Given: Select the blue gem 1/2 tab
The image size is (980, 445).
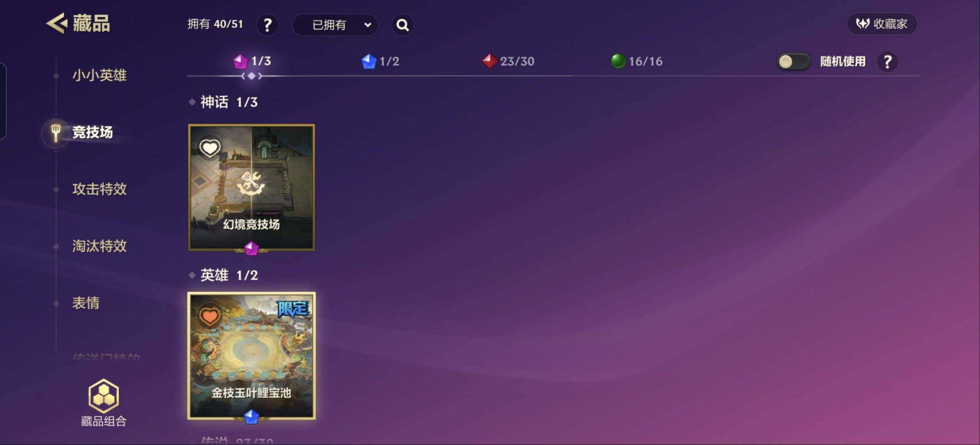Looking at the screenshot, I should [380, 61].
